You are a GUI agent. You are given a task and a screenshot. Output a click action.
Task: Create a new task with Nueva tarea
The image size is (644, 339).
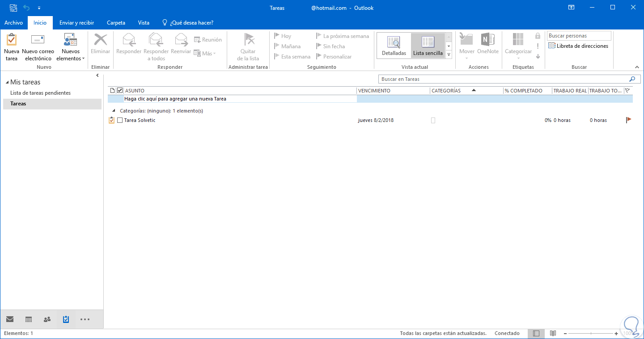click(12, 47)
